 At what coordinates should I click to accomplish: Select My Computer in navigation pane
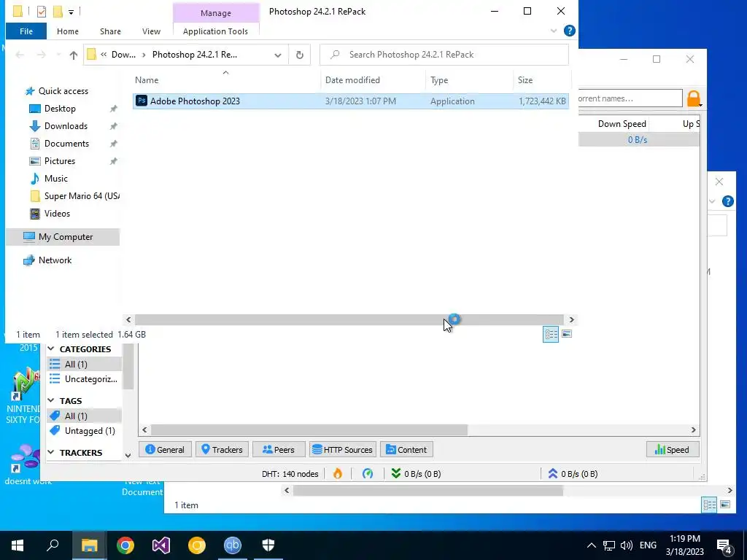pos(65,237)
